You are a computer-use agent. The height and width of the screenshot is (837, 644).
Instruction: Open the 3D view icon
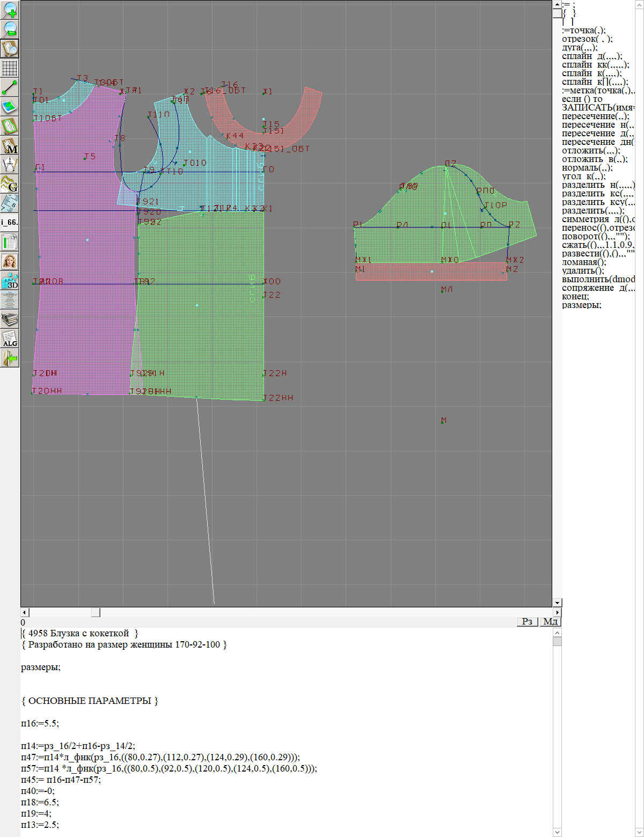[10, 281]
